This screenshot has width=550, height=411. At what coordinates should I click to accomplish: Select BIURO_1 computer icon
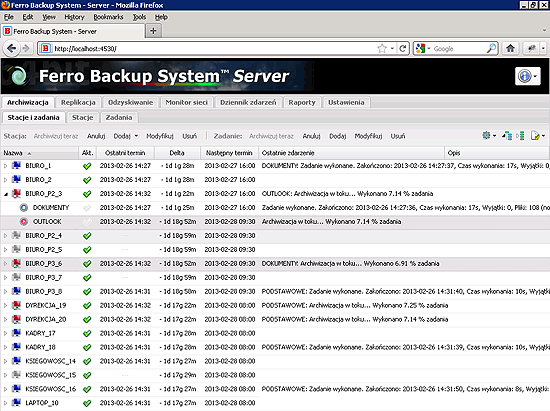coord(16,166)
